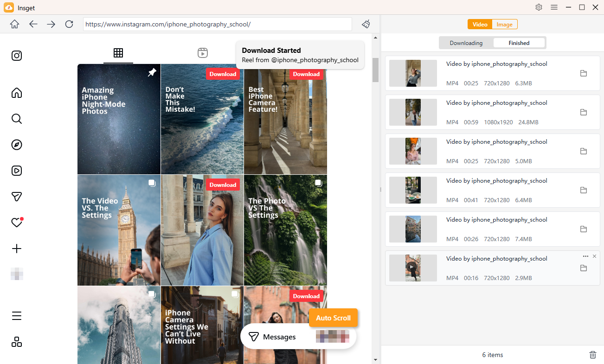
Task: Click the Create post plus icon
Action: tap(16, 249)
